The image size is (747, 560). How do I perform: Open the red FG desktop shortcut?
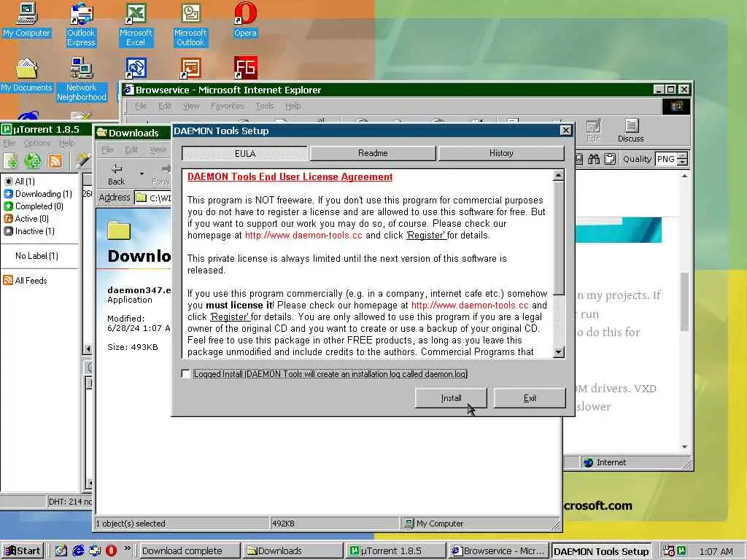(245, 68)
